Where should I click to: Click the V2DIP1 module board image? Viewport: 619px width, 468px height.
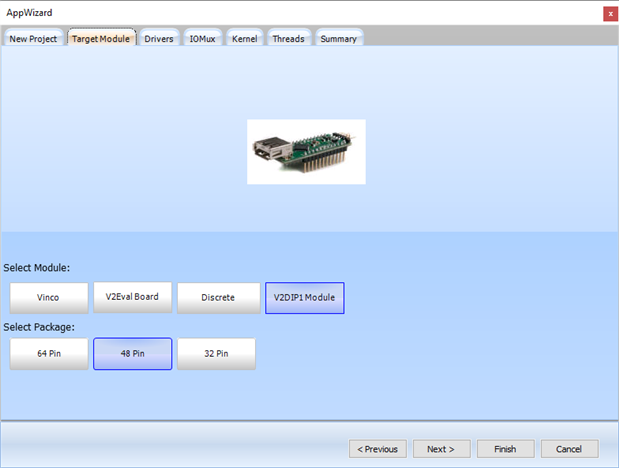306,152
